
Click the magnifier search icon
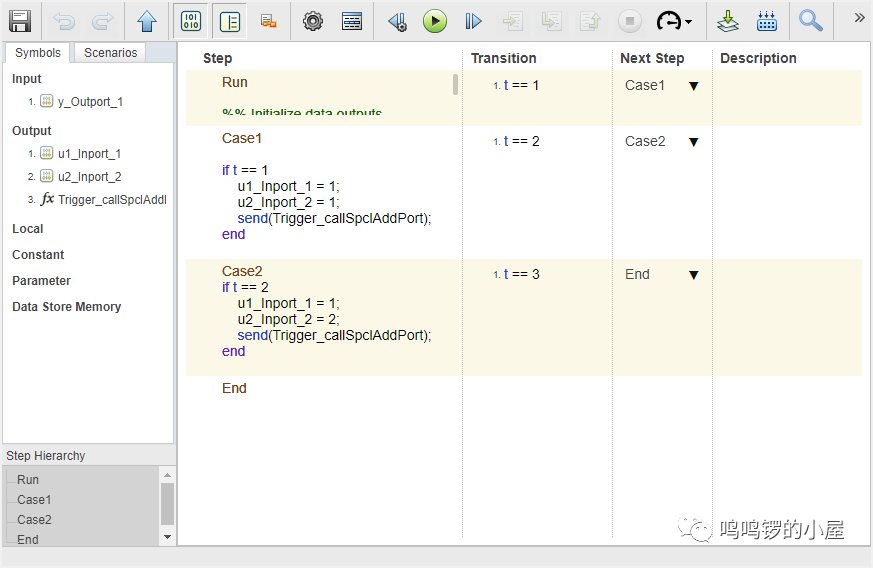click(x=811, y=21)
